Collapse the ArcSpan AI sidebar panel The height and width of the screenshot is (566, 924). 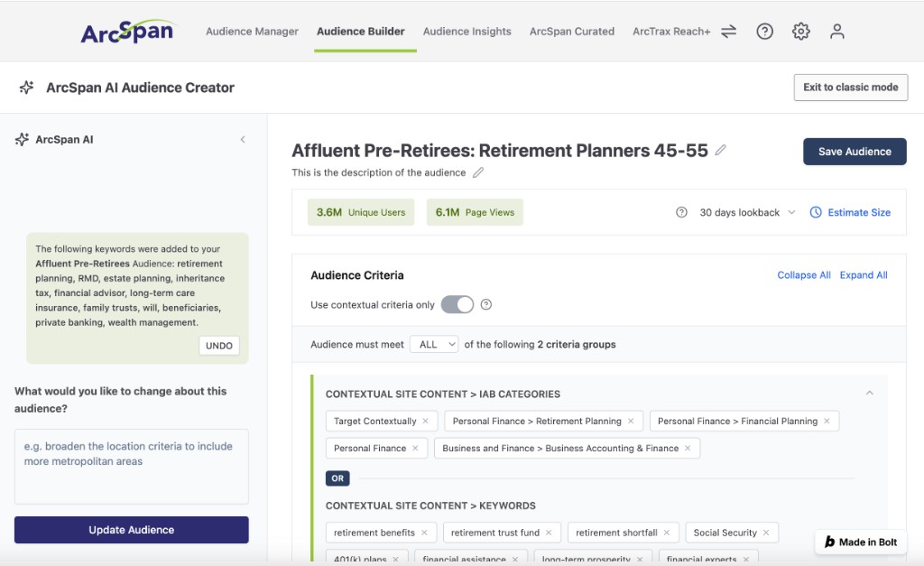tap(242, 139)
